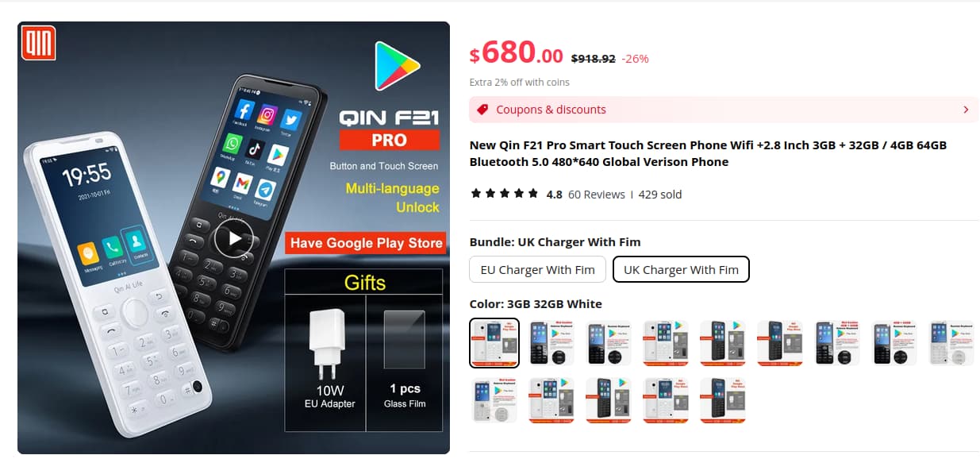Select second color variant thumbnail in first row
The height and width of the screenshot is (459, 980).
pos(551,343)
